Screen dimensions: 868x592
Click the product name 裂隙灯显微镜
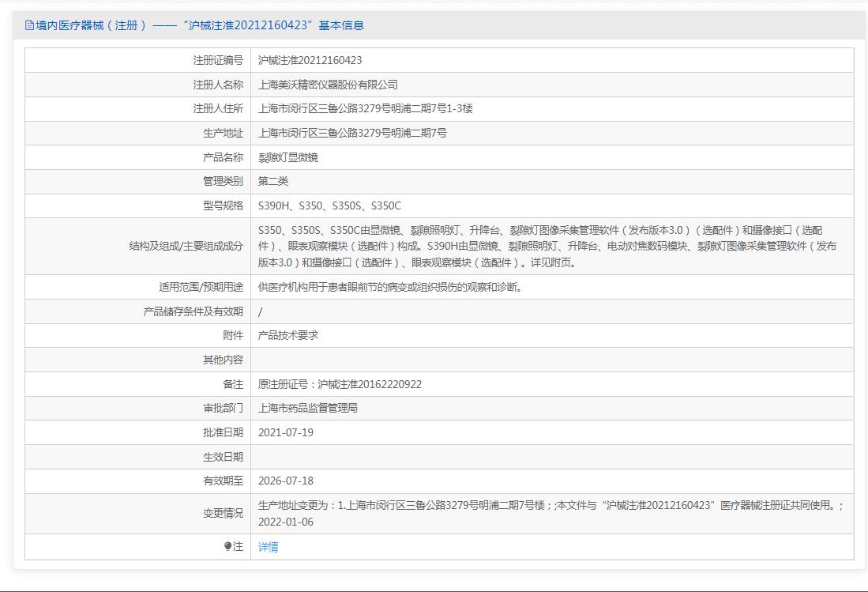point(288,157)
